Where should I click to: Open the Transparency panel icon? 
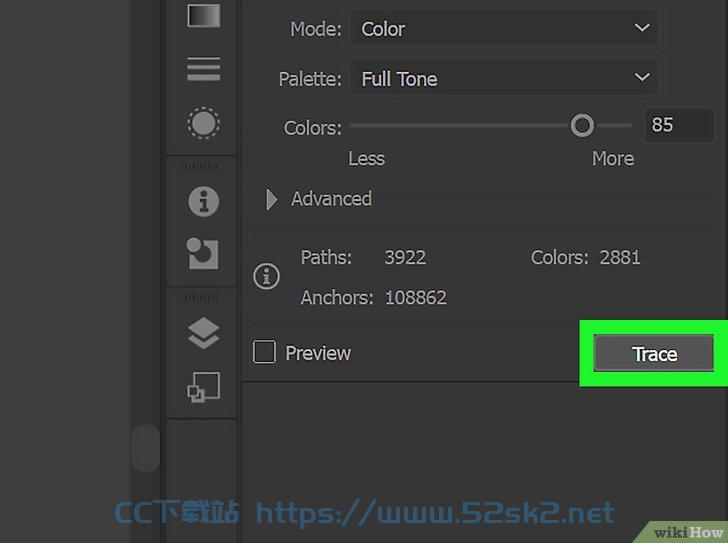203,123
